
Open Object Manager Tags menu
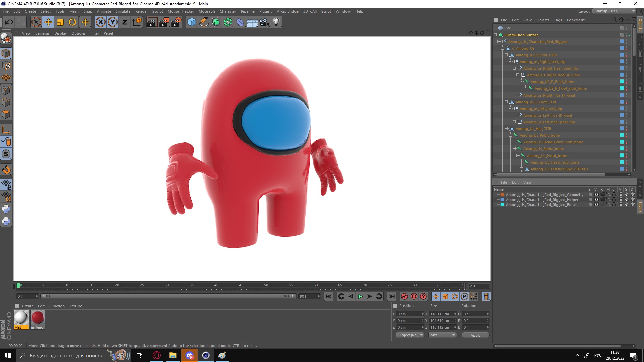[x=558, y=20]
